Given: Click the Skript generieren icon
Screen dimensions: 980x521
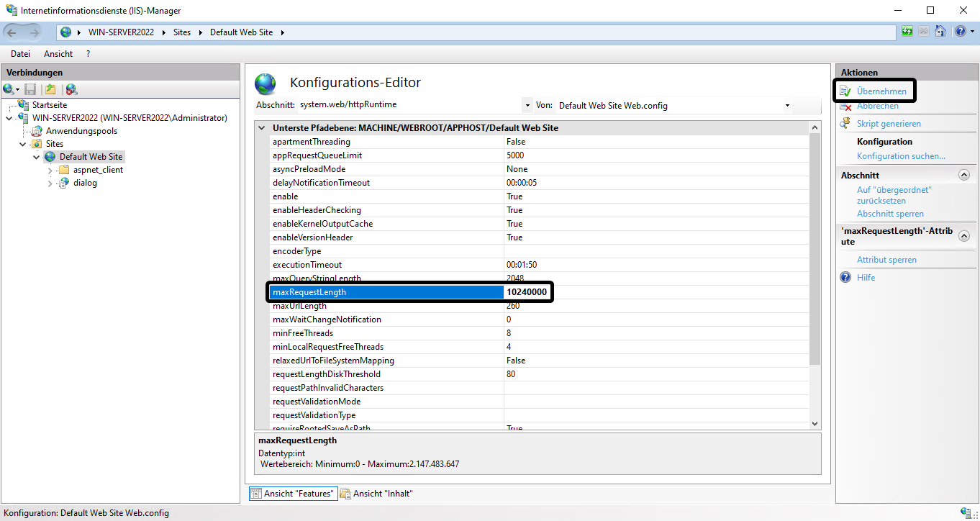Looking at the screenshot, I should [x=845, y=124].
